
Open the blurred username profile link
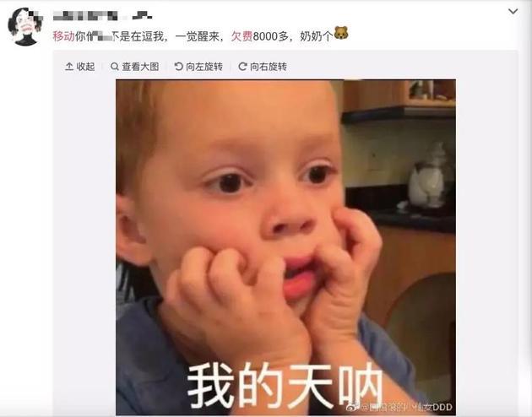(102, 15)
